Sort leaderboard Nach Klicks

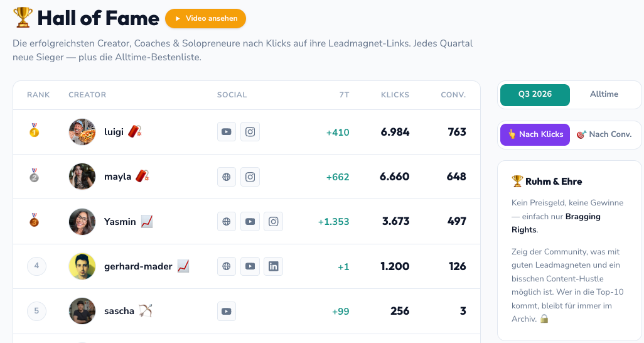[x=535, y=134]
